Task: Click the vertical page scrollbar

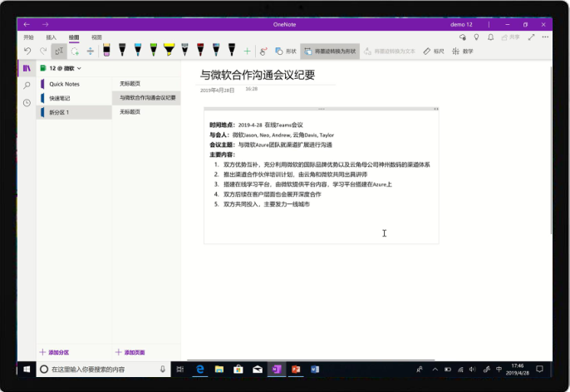Action: tap(551, 150)
